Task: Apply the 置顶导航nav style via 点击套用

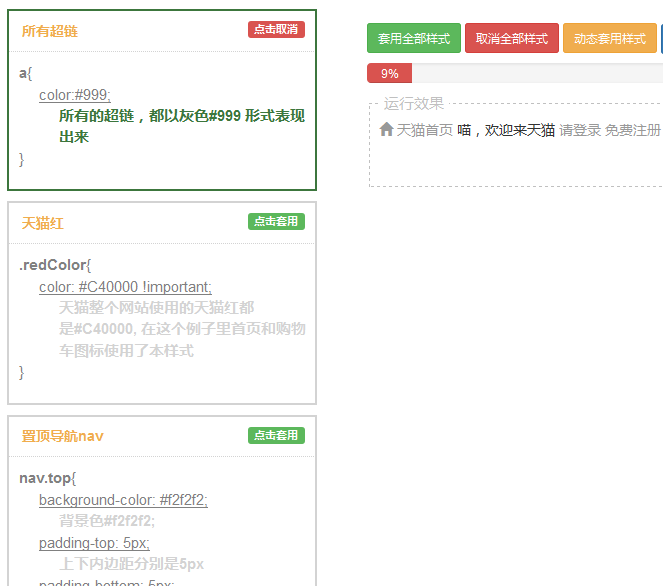Action: tap(276, 435)
